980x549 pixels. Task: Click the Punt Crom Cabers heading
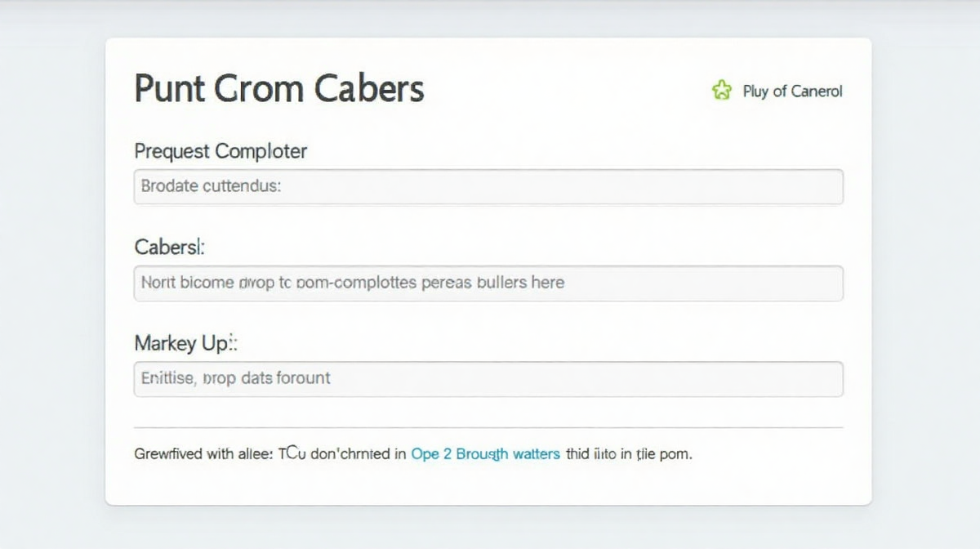tap(279, 88)
